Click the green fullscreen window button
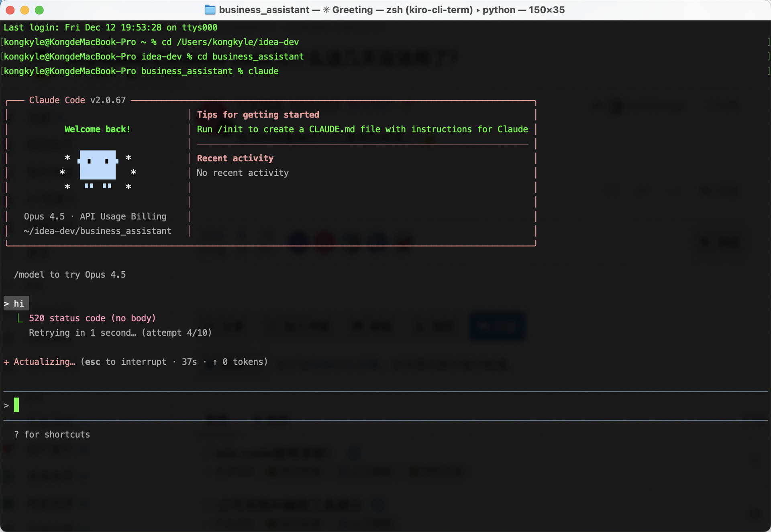This screenshot has width=771, height=532. (39, 10)
